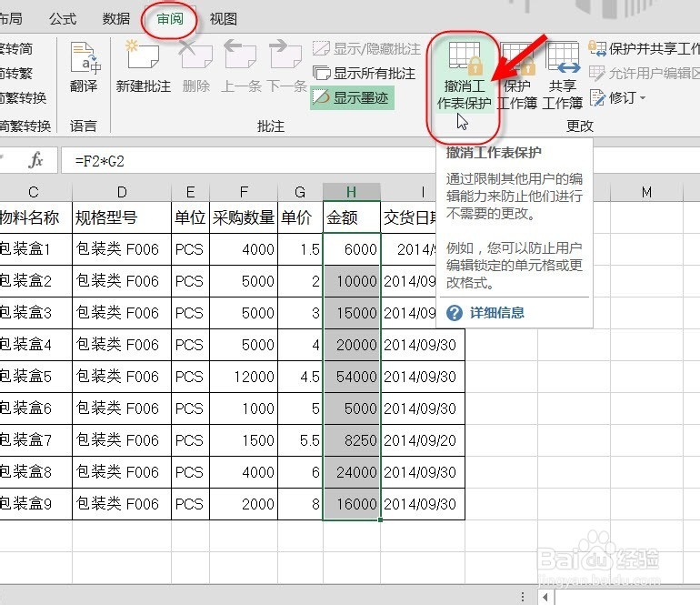Screen dimensions: 700x605
Task: Open the 视图 ribbon tab
Action: (224, 19)
